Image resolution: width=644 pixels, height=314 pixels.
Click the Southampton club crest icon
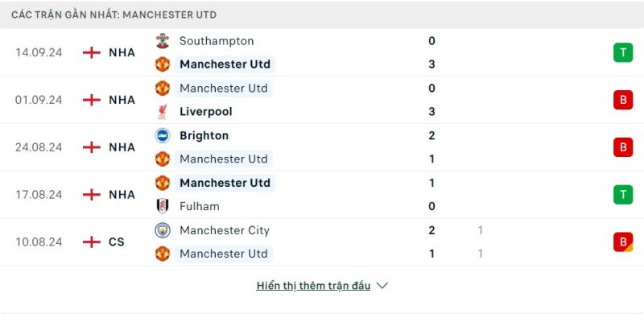pos(163,41)
